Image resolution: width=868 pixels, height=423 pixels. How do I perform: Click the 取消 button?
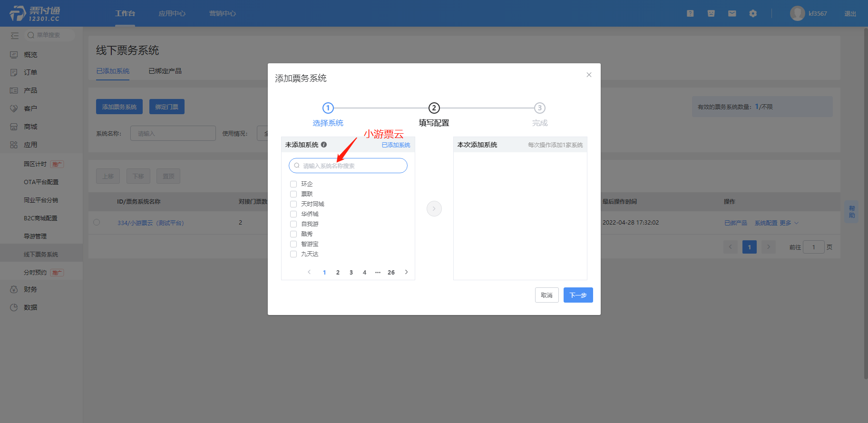click(x=546, y=295)
